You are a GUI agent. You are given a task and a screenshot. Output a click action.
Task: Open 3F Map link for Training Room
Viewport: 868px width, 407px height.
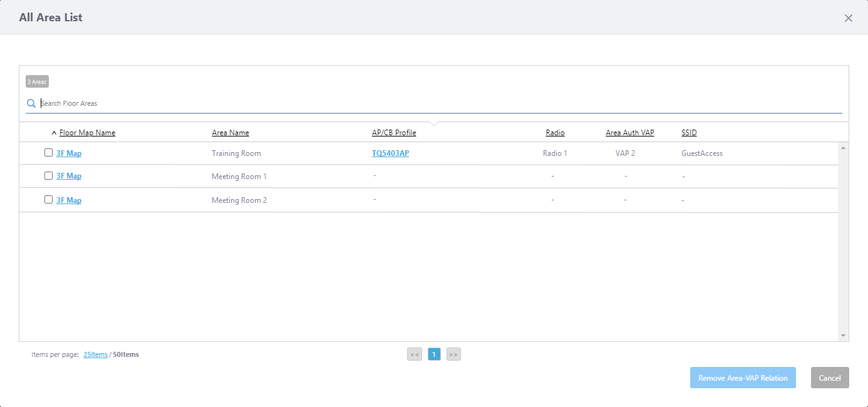click(69, 153)
